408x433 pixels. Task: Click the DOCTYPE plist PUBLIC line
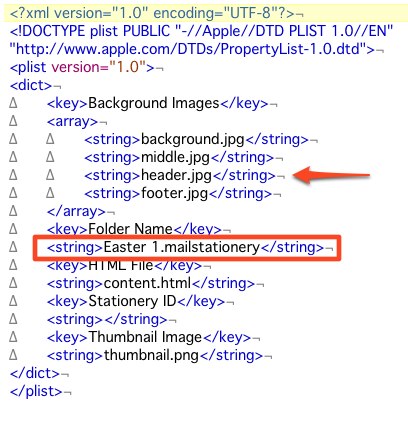point(202,31)
